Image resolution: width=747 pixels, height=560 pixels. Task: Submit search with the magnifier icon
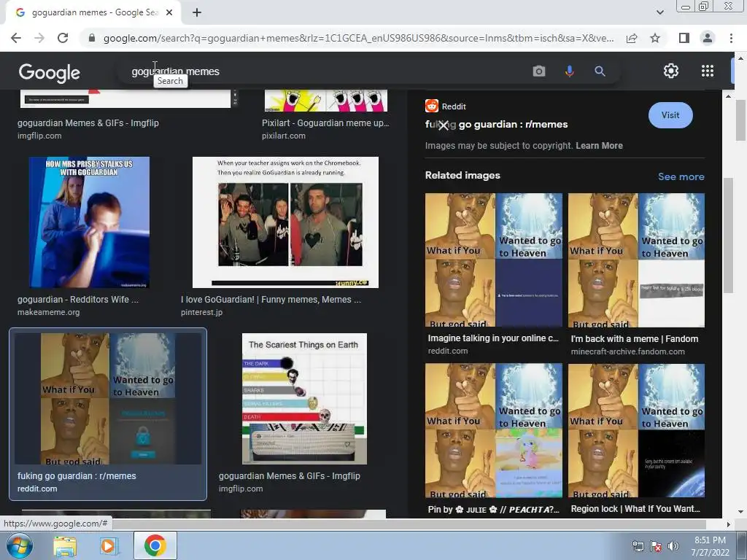coord(600,71)
